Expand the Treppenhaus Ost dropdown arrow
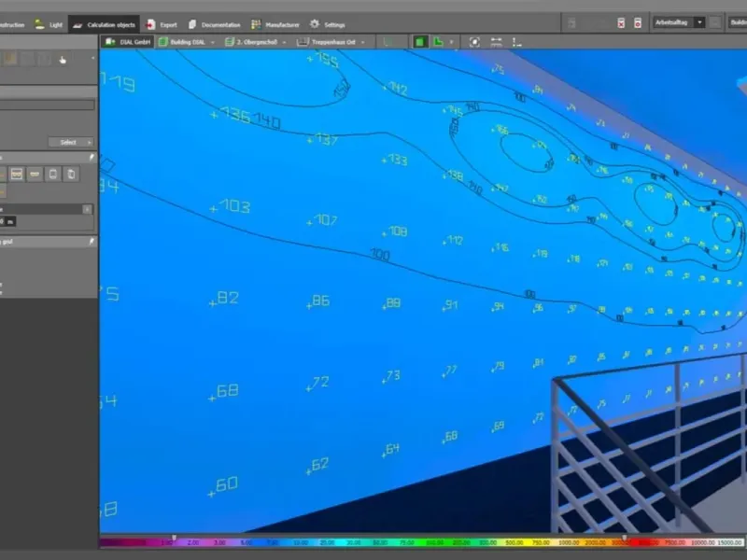Viewport: 747px width, 560px height. click(x=363, y=42)
